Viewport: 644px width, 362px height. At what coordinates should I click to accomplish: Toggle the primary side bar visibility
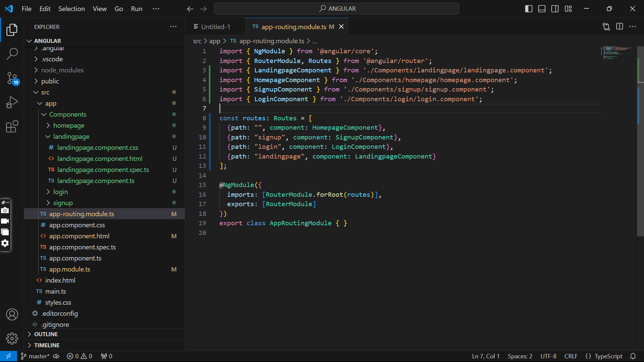[529, 9]
